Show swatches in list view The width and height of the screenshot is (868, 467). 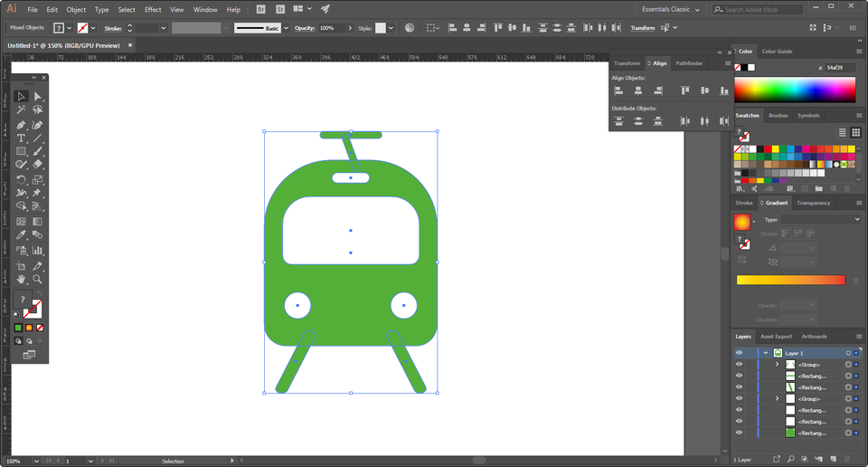842,132
